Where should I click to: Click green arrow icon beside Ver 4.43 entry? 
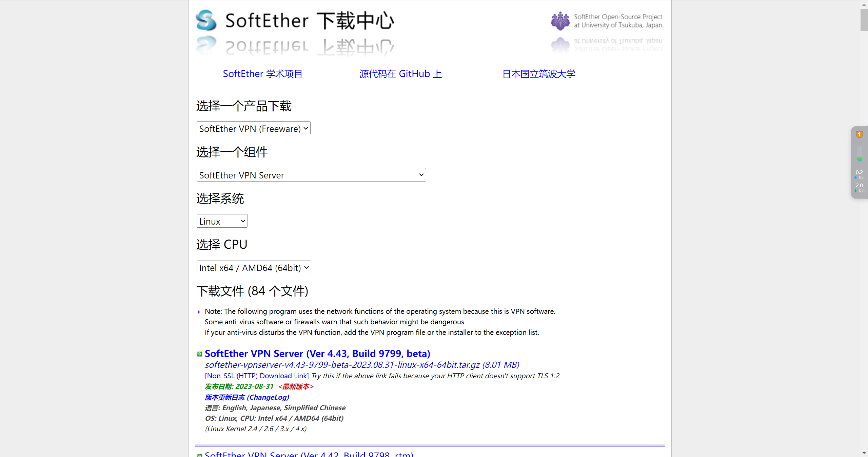click(200, 353)
